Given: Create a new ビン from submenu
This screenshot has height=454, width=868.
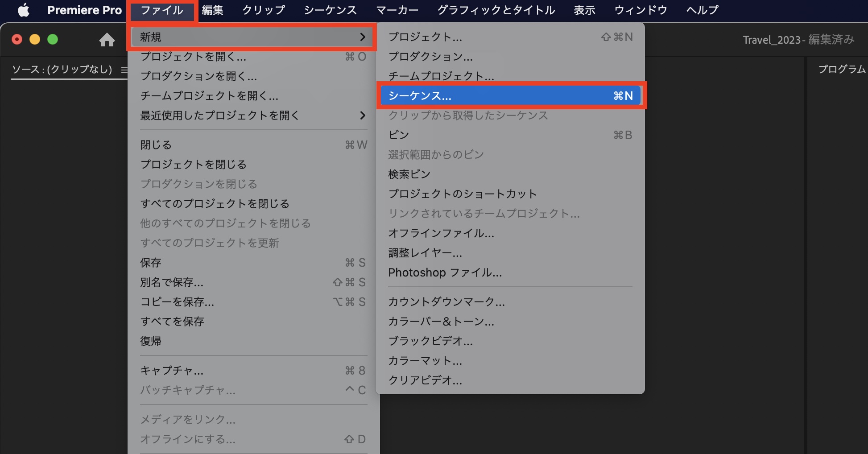Looking at the screenshot, I should [510, 135].
